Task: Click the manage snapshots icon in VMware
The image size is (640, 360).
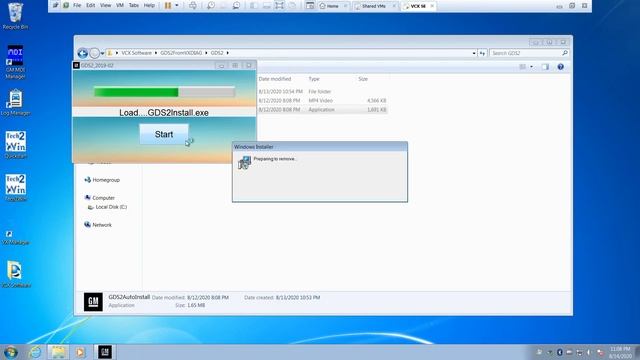Action: pyautogui.click(x=236, y=6)
